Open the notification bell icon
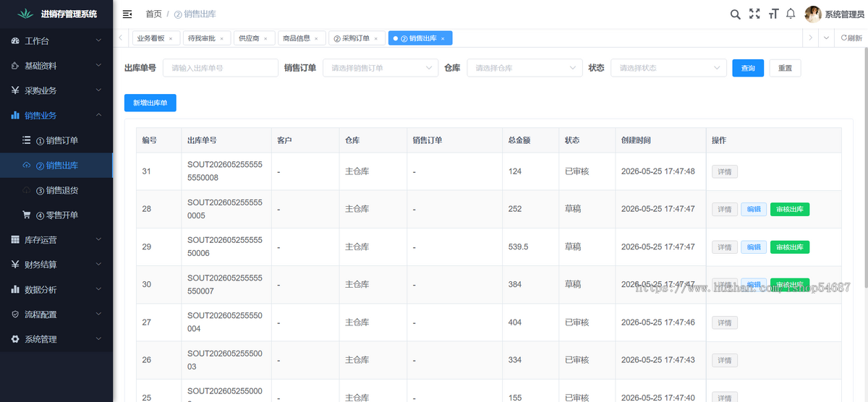The height and width of the screenshot is (402, 868). 791,14
